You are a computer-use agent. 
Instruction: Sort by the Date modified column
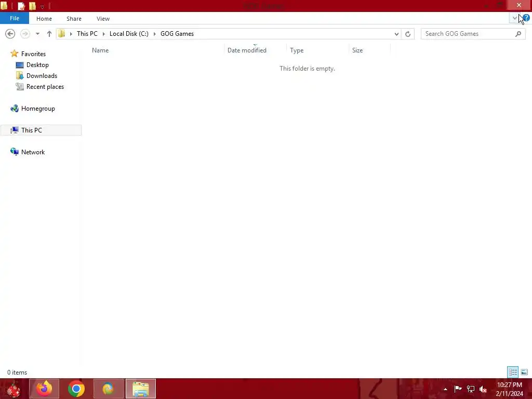255,50
